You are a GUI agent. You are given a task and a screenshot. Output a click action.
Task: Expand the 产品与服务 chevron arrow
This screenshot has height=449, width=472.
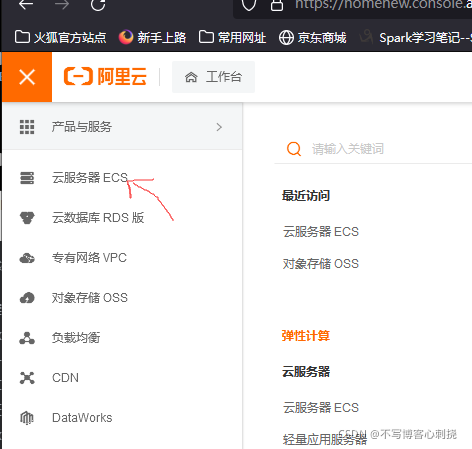(219, 127)
